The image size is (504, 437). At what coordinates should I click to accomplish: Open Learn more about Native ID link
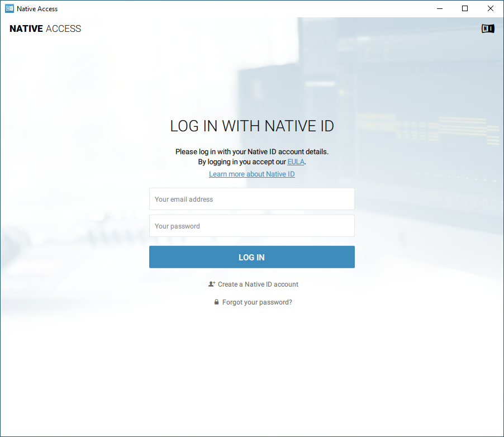click(251, 174)
